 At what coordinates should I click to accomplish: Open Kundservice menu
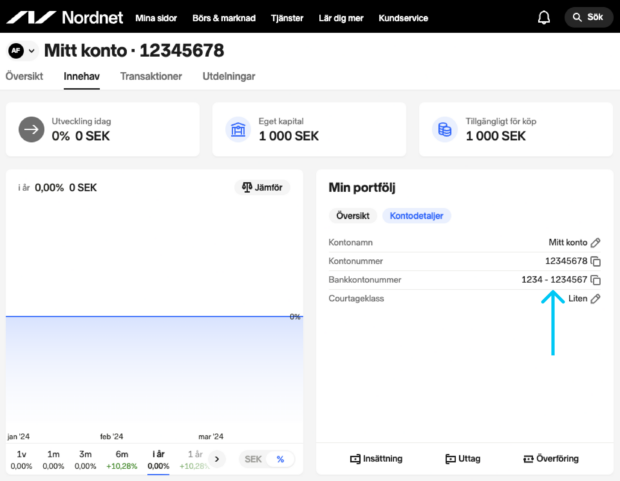[403, 18]
